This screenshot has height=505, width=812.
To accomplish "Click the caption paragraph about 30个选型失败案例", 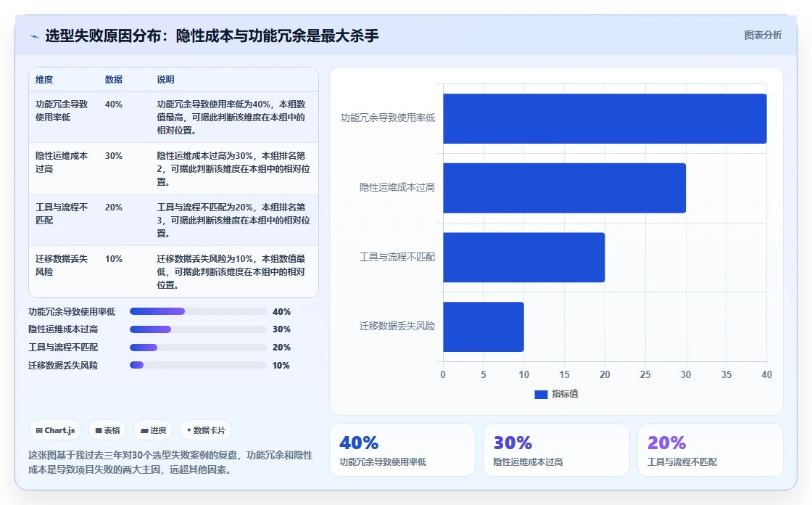I will click(x=170, y=462).
